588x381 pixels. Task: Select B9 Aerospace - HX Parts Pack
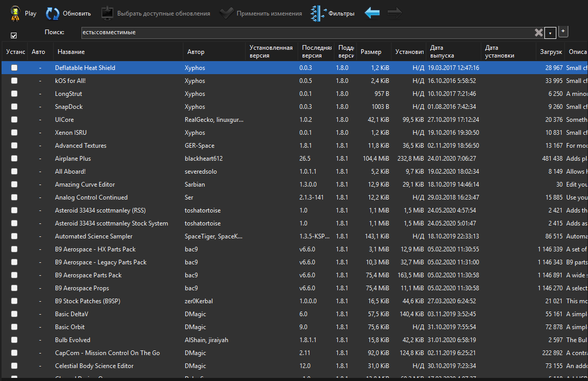tap(294, 249)
